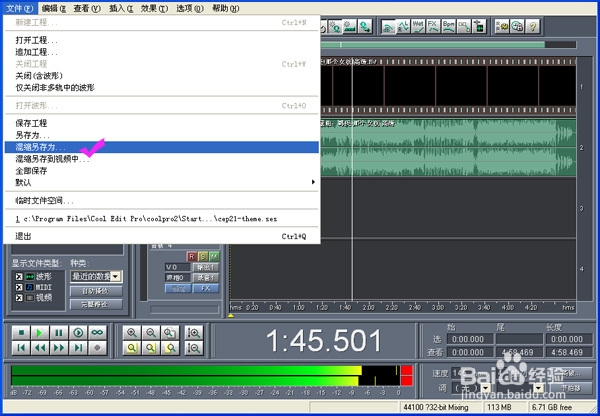Zoom out vertically with the ruler magnifier
The image size is (600, 416).
pos(194,347)
